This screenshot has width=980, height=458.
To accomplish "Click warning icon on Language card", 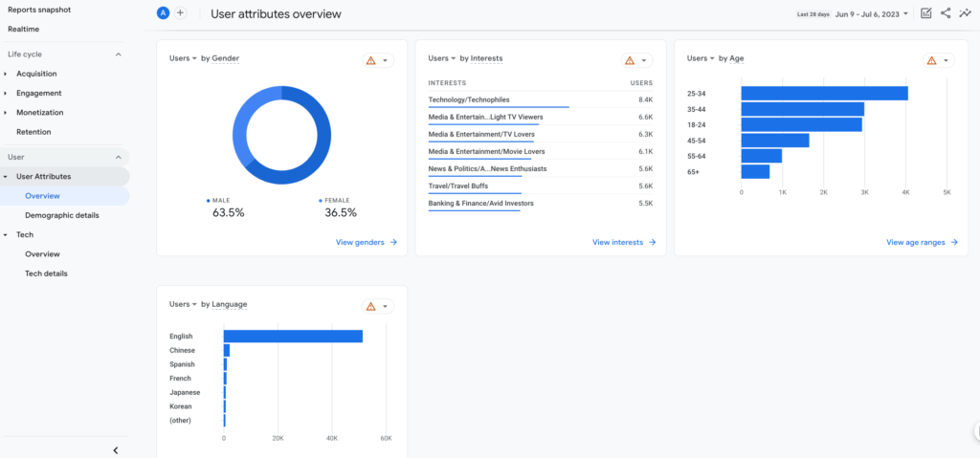I will pos(370,306).
